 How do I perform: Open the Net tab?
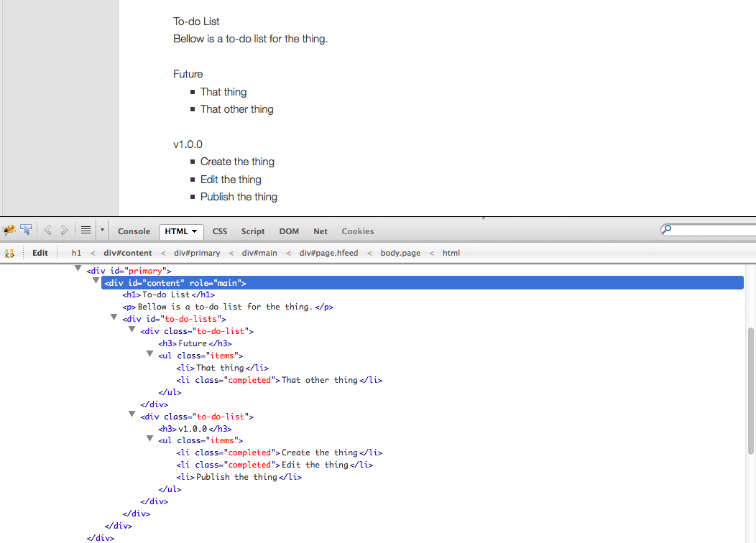click(x=321, y=231)
